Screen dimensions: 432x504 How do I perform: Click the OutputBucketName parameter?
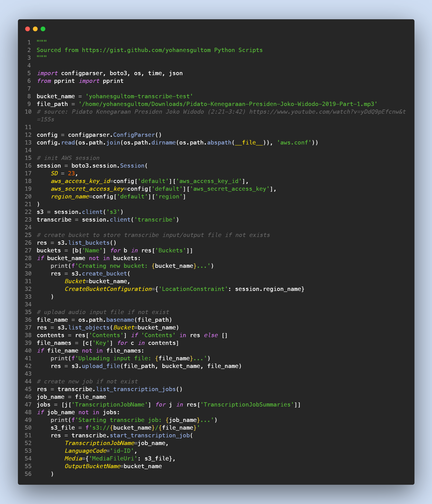click(92, 466)
